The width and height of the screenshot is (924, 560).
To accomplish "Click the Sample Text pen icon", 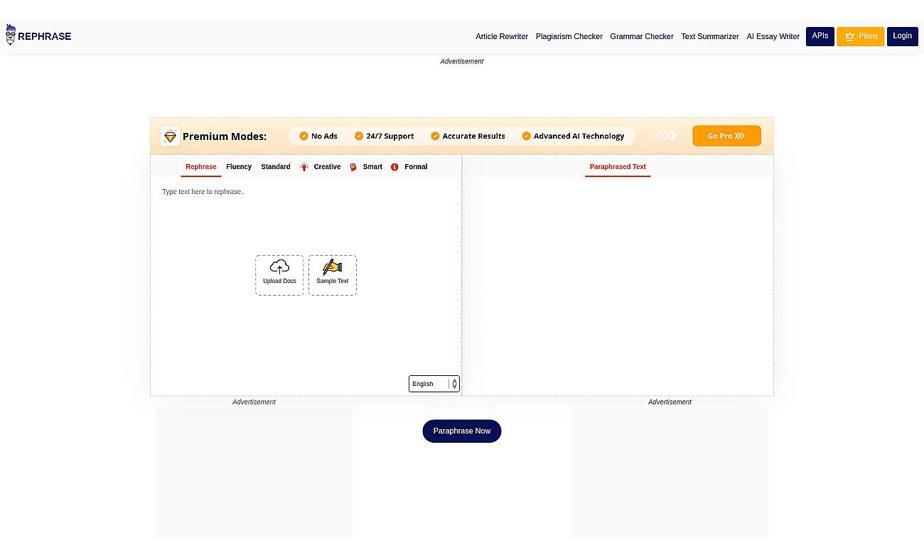I will (332, 266).
